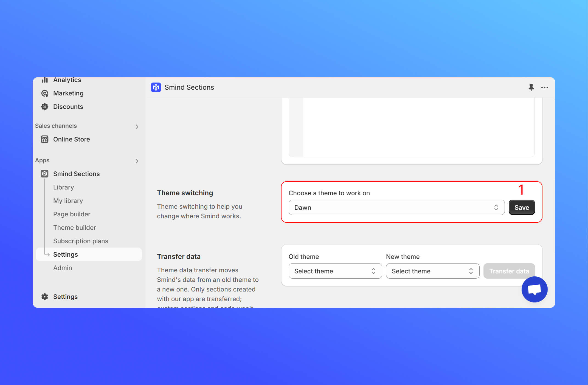Click the Apps heading label

[42, 160]
